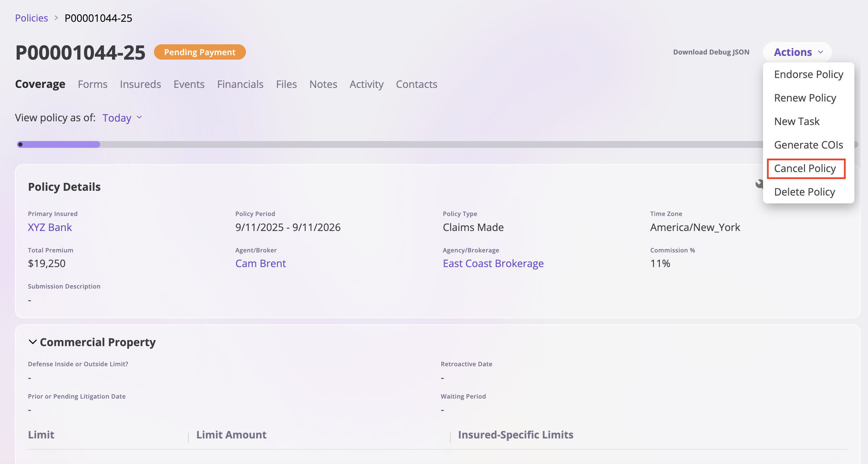This screenshot has height=464, width=868.
Task: Click the chevron next to Actions
Action: pos(821,52)
